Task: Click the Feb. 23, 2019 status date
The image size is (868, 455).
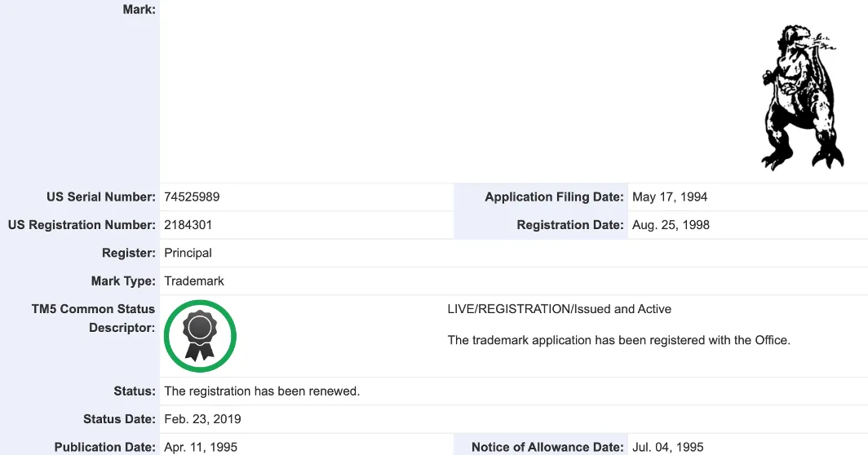Action: point(202,419)
